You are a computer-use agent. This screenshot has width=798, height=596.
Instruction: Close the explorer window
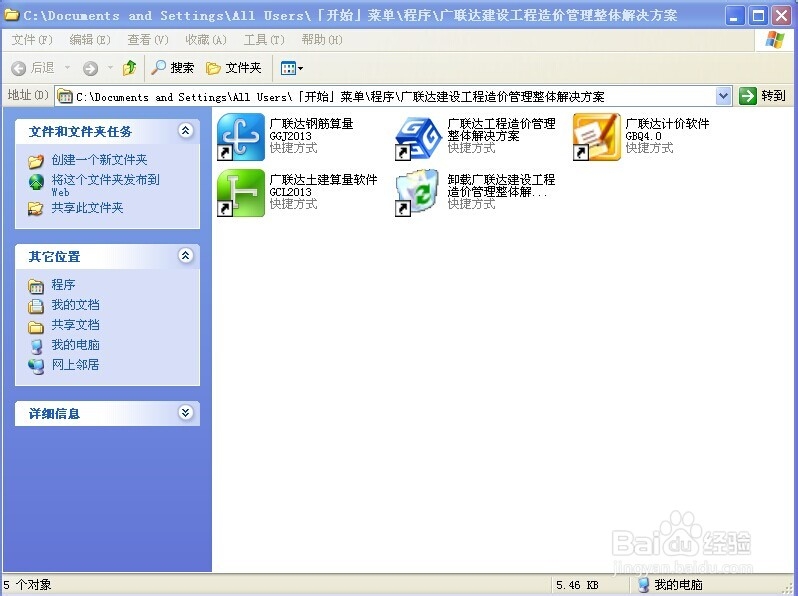[x=781, y=16]
